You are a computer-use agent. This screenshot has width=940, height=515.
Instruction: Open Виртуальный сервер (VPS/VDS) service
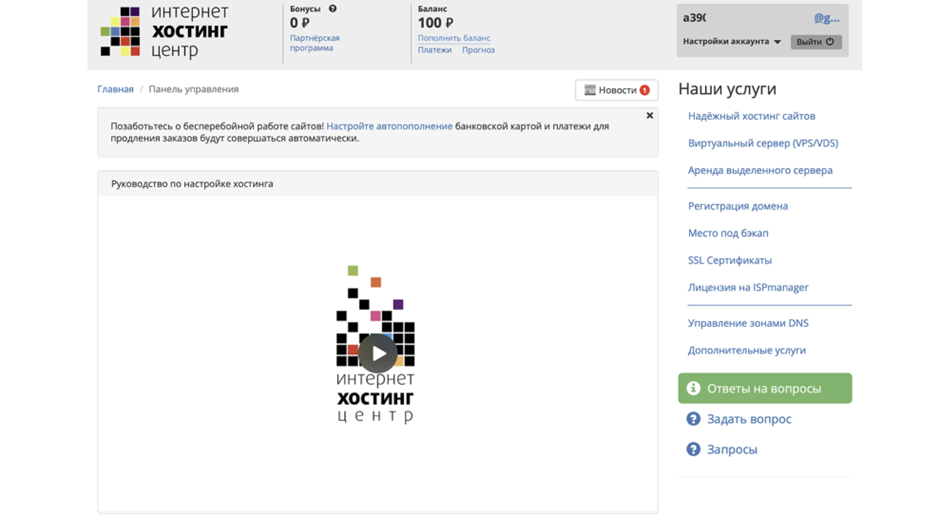[763, 143]
